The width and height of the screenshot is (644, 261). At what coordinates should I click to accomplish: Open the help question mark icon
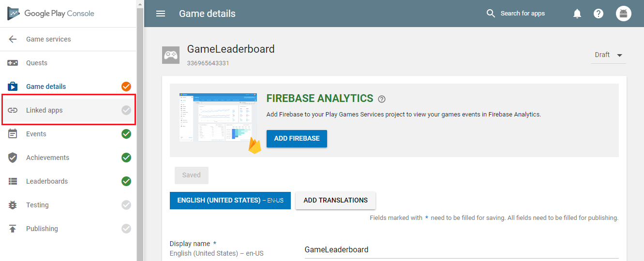point(599,14)
